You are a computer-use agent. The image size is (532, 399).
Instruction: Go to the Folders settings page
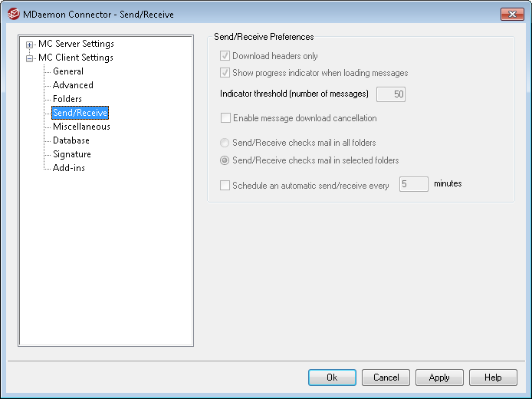[67, 99]
